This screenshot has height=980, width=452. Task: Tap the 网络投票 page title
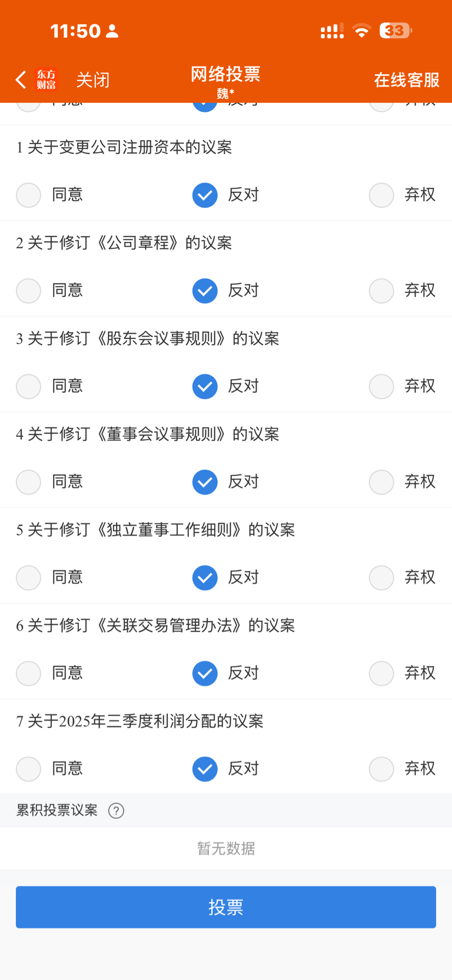pos(225,74)
